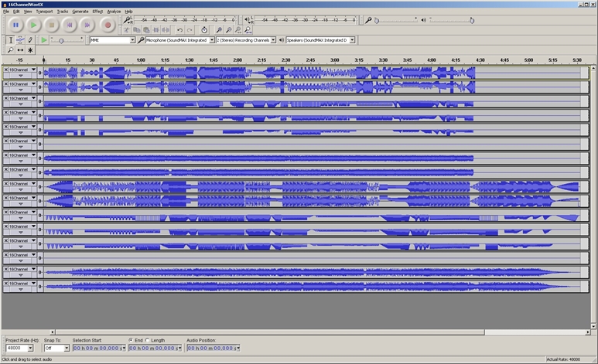Viewport: 598px width, 364px height.
Task: Select the Draw pencil tool
Action: pyautogui.click(x=30, y=39)
